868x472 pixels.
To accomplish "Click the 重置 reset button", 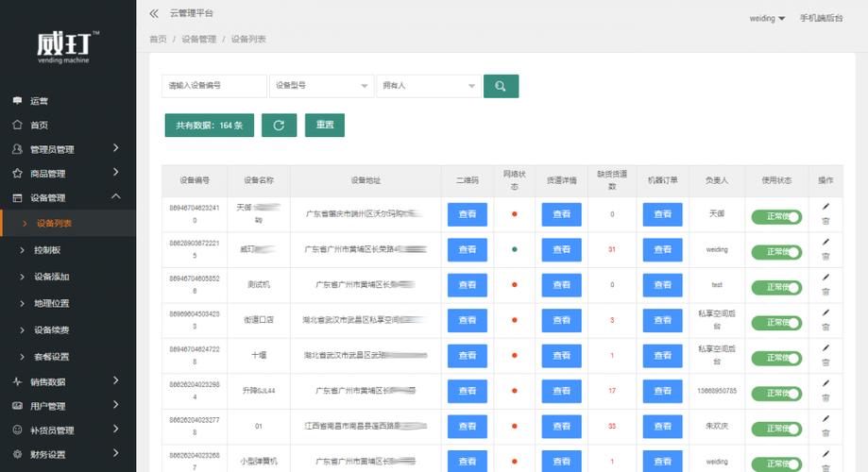I will 325,125.
